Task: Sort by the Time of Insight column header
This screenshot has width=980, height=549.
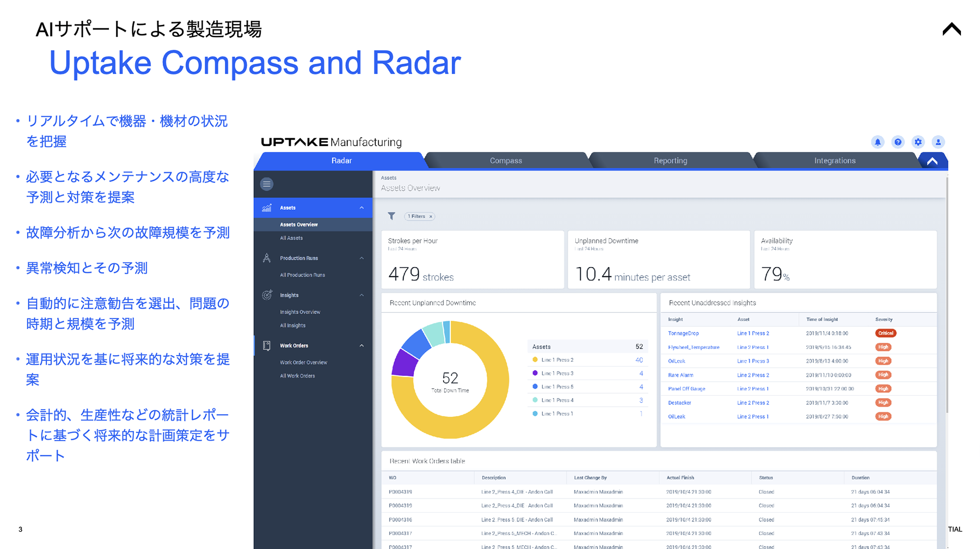Action: (822, 320)
